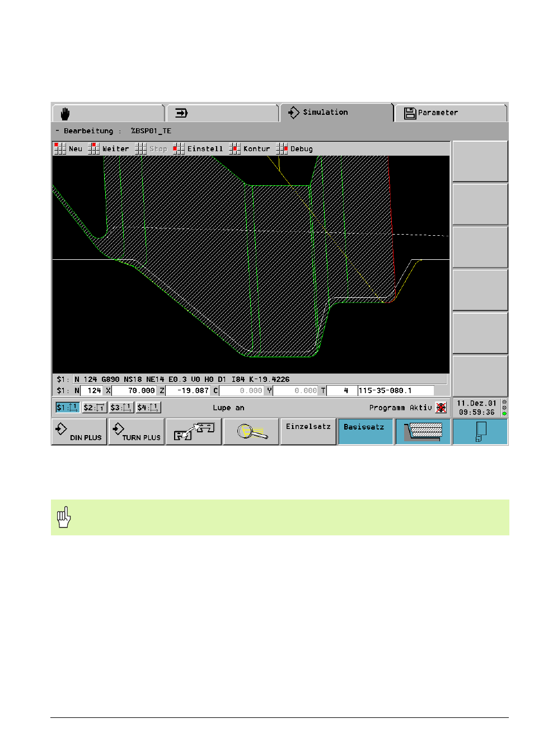This screenshot has width=534, height=756.
Task: Click the Programm Aktiv status icon
Action: coord(441,408)
